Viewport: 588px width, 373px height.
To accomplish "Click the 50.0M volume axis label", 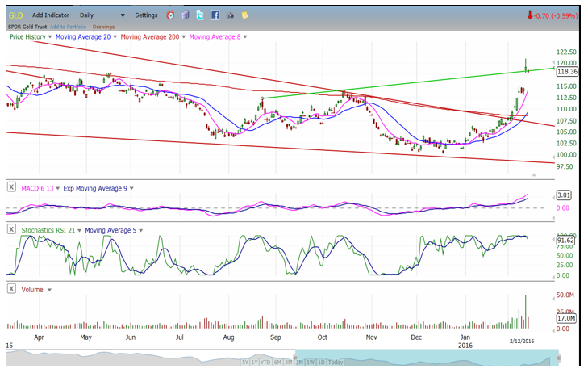I will [565, 295].
